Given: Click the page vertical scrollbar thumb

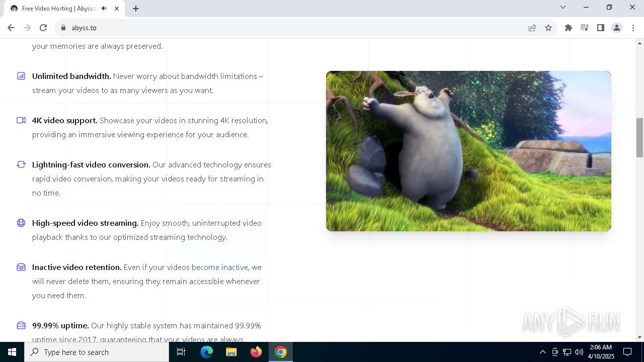Looking at the screenshot, I should click(x=639, y=138).
